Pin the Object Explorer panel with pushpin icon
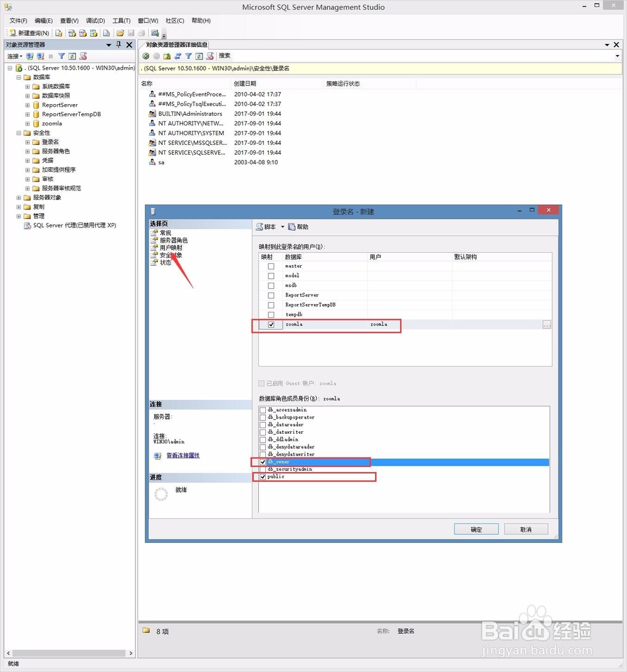627x672 pixels. tap(119, 45)
